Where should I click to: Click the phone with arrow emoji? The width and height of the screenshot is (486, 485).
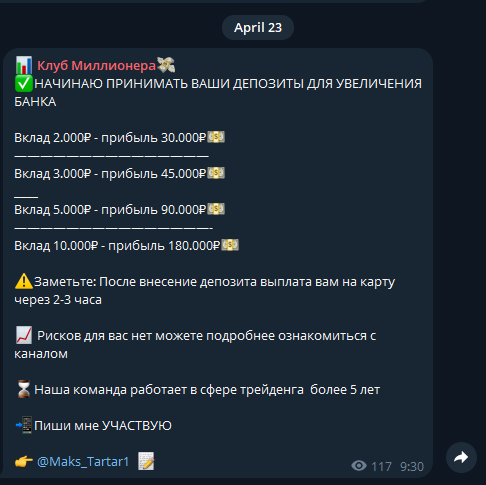24,425
